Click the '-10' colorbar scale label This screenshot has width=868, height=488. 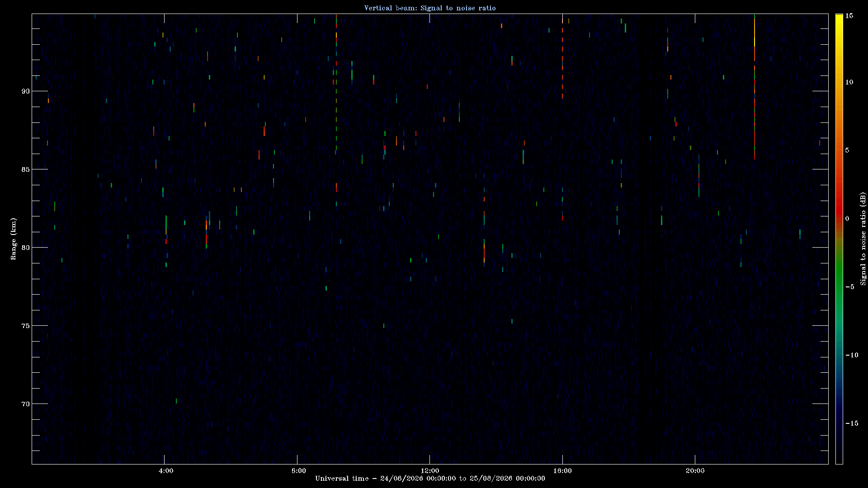[852, 355]
